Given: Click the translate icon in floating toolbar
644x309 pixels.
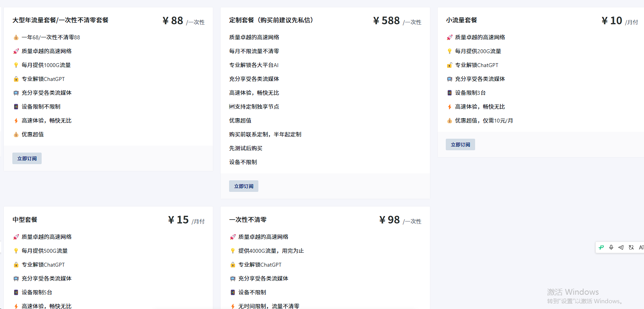Looking at the screenshot, I should [x=631, y=247].
